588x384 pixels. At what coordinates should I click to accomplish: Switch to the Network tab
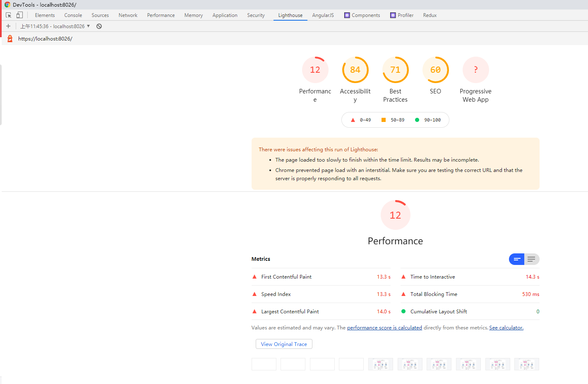click(128, 15)
